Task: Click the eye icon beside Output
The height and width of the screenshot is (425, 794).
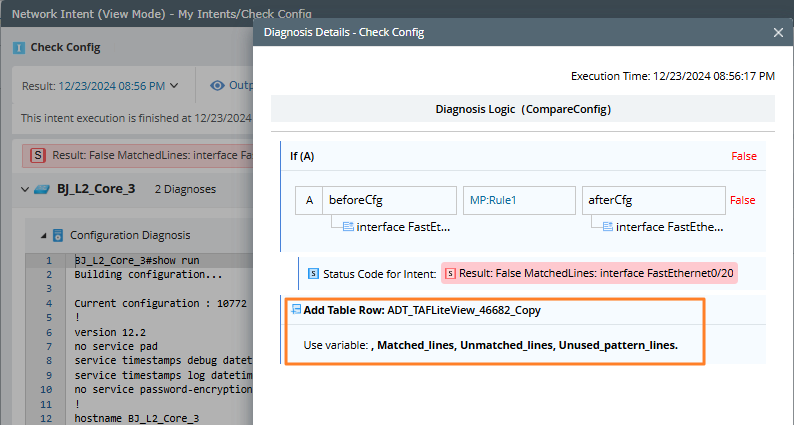Action: (x=217, y=86)
